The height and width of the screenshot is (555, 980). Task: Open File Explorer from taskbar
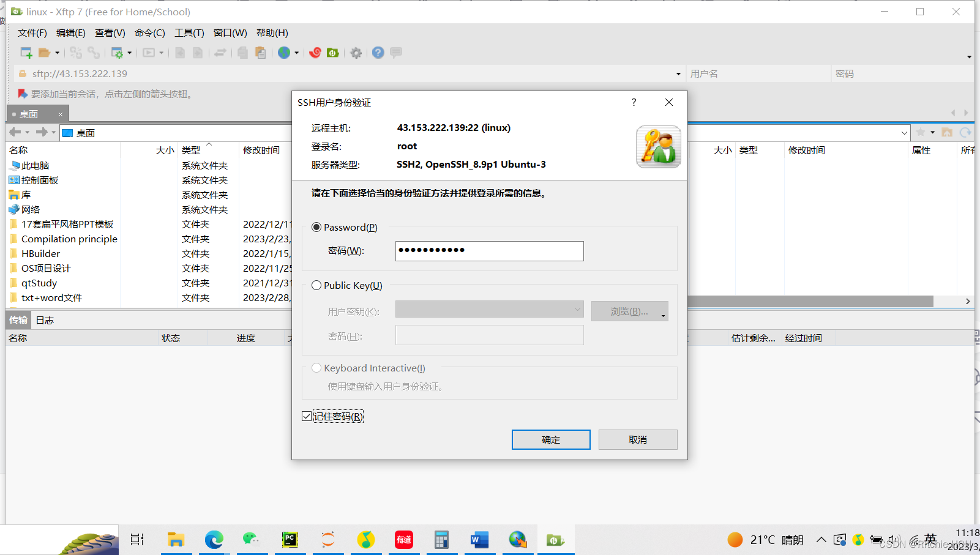176,540
